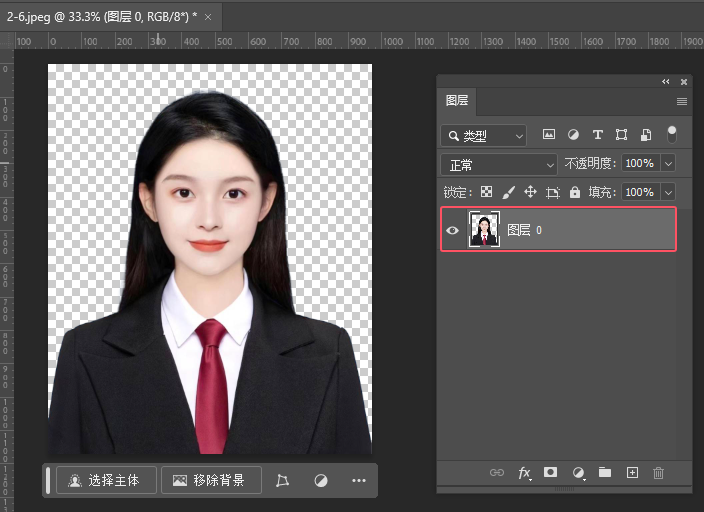Switch to the 图层 panel tab

(x=457, y=101)
